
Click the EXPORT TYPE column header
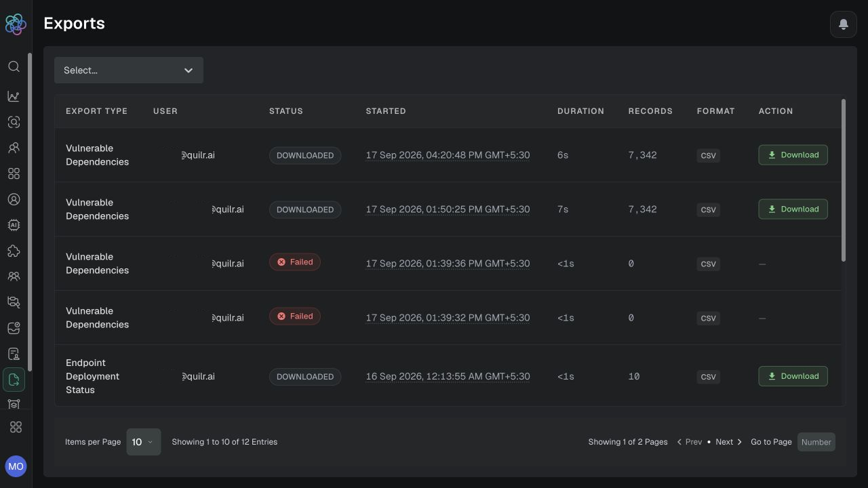click(x=96, y=111)
